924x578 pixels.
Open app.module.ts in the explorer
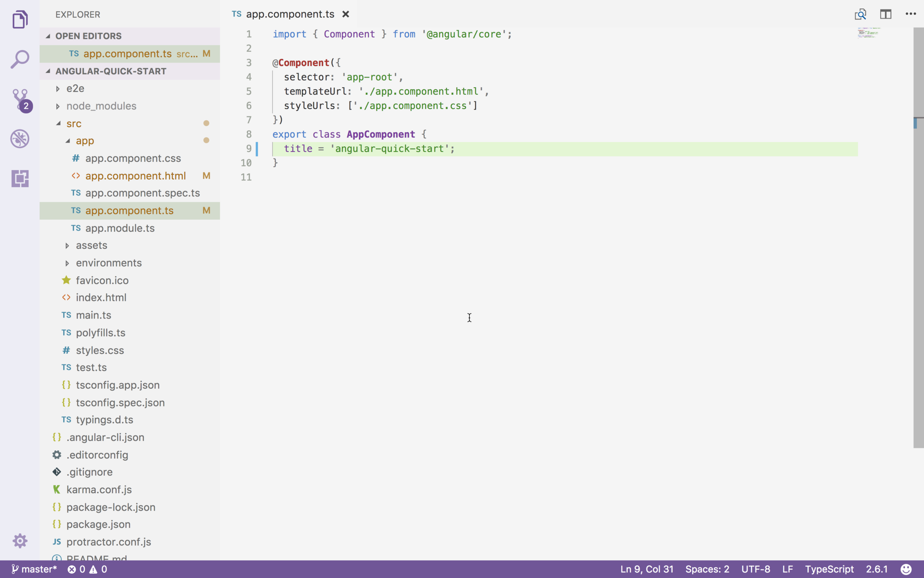click(120, 228)
